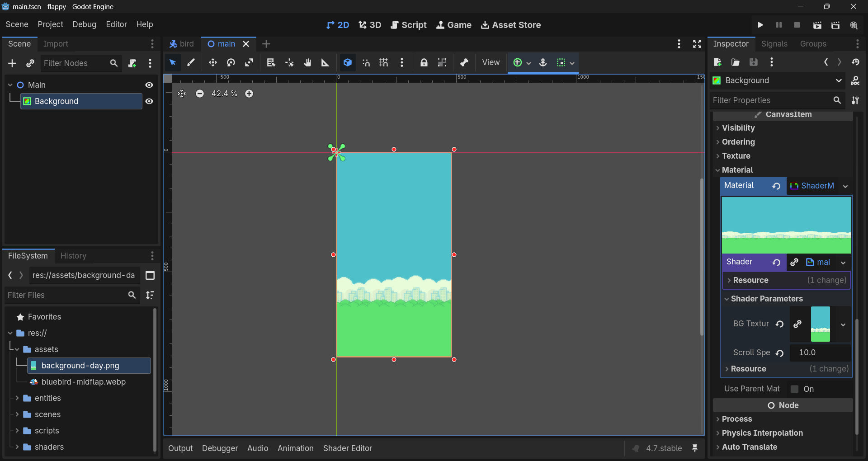The width and height of the screenshot is (868, 461).
Task: Click the list-select nodes tool icon
Action: (271, 63)
